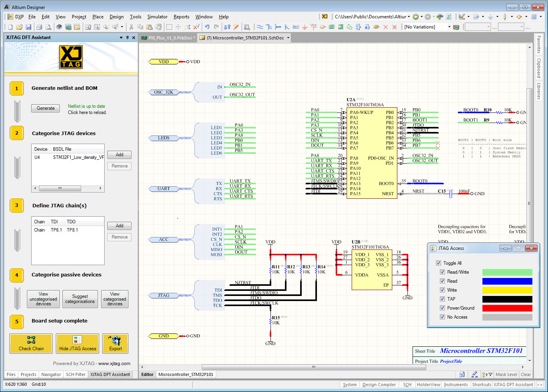The image size is (548, 392).
Task: Place the red No ERC marker
Action: click(x=386, y=27)
